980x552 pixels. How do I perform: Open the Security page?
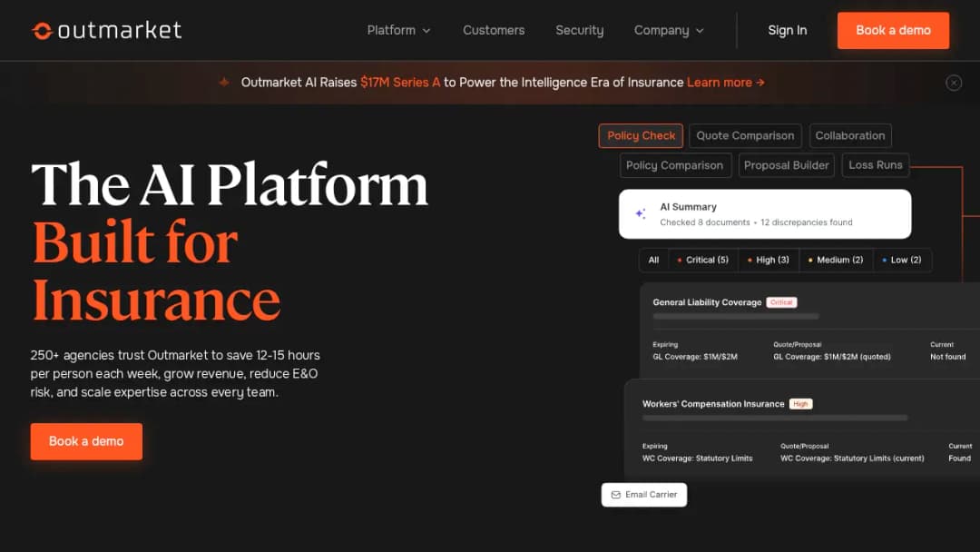click(579, 30)
